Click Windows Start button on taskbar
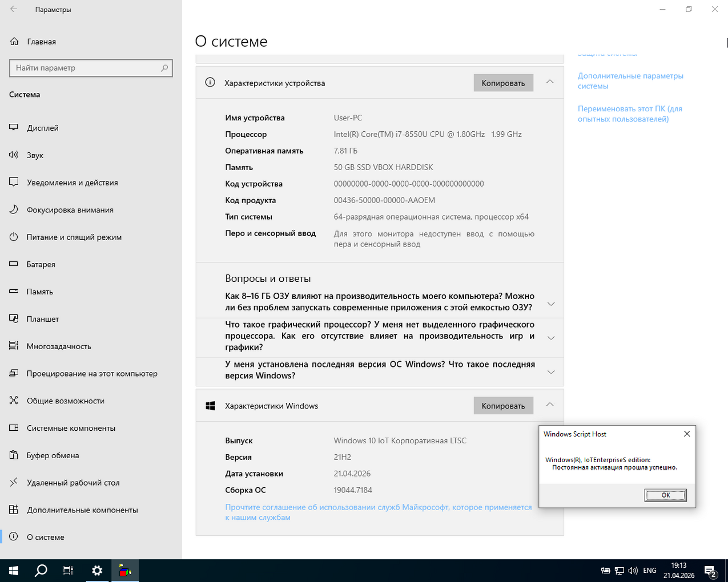Viewport: 728px width, 582px height. tap(14, 571)
